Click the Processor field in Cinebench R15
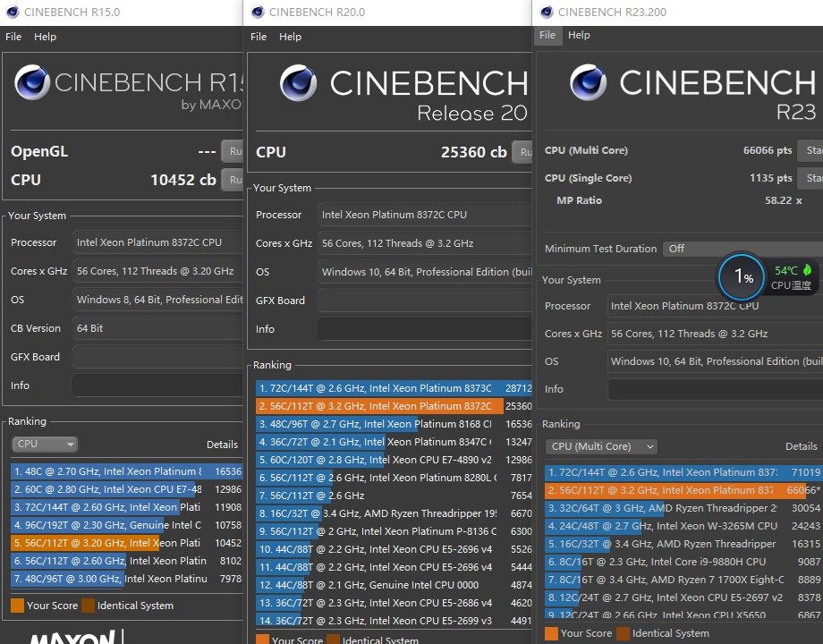The width and height of the screenshot is (823, 644). [157, 242]
